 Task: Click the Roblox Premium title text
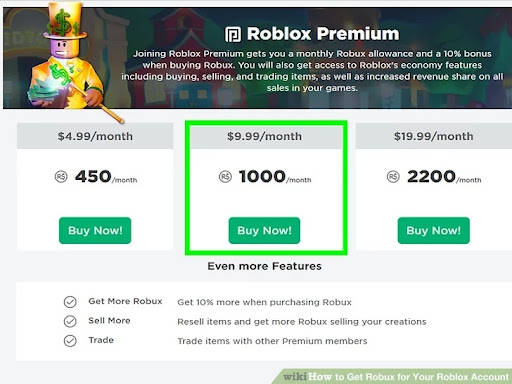323,34
